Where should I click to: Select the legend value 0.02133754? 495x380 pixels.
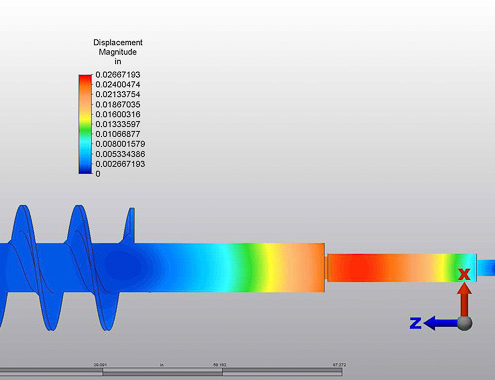point(118,94)
